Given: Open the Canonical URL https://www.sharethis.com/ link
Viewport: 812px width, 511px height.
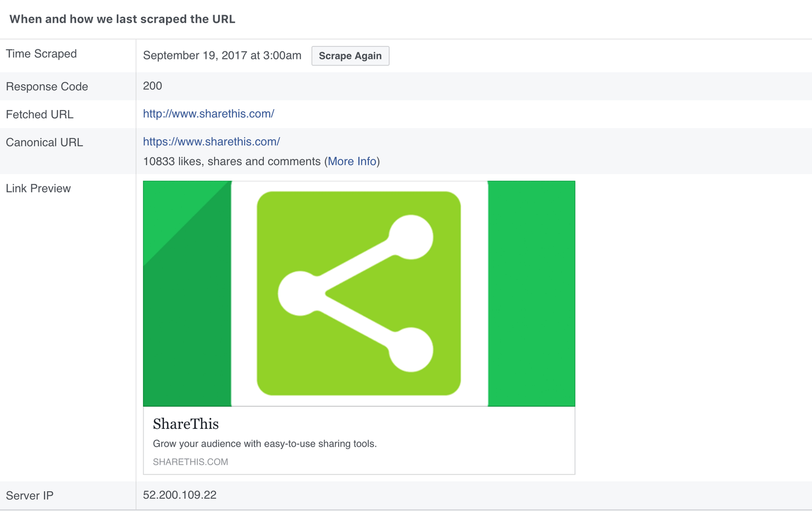Looking at the screenshot, I should pos(212,142).
